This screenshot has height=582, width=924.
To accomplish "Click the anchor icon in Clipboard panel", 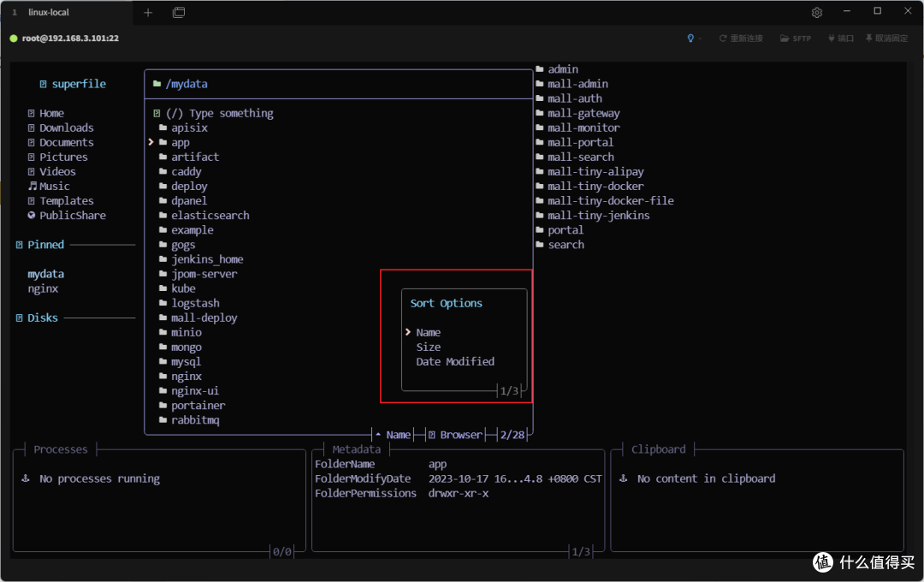I will click(x=624, y=478).
